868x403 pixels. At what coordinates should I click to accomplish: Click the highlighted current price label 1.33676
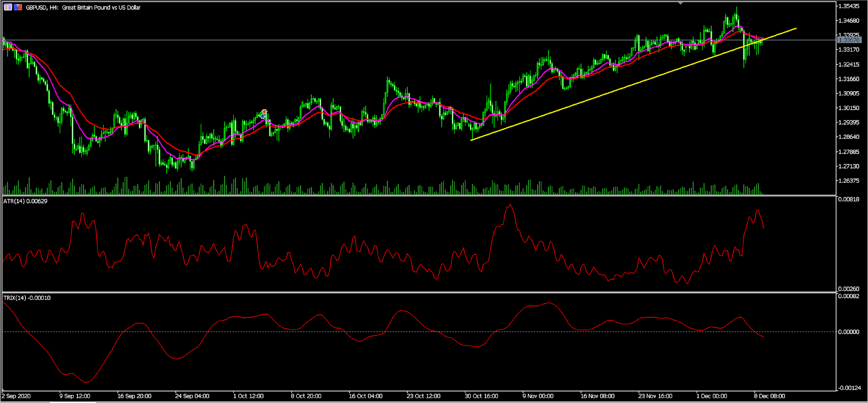[849, 40]
